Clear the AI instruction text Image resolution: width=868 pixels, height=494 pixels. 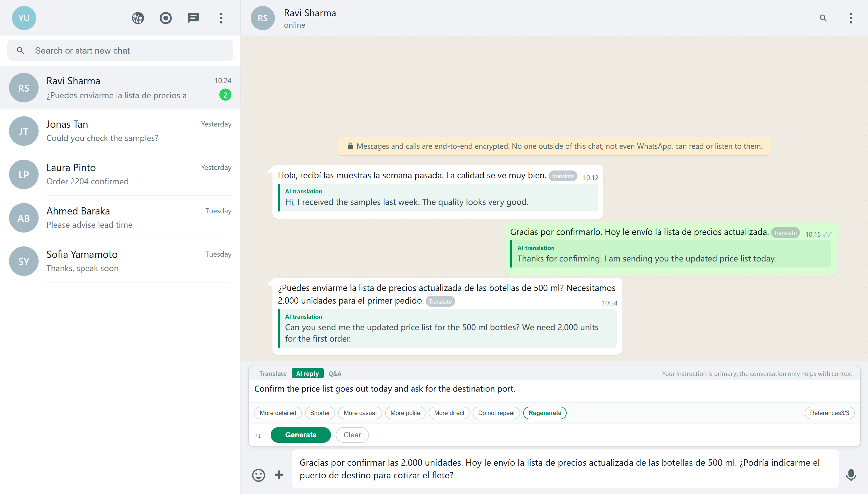[x=352, y=435]
